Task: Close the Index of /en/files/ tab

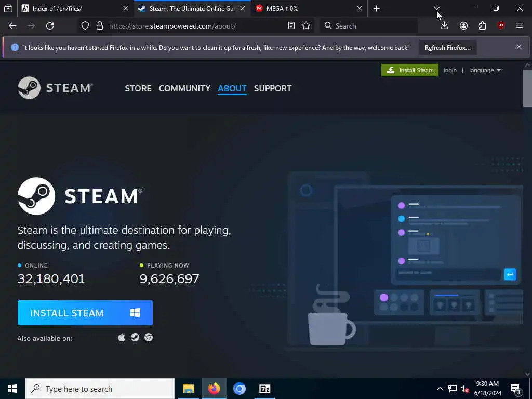Action: [126, 8]
